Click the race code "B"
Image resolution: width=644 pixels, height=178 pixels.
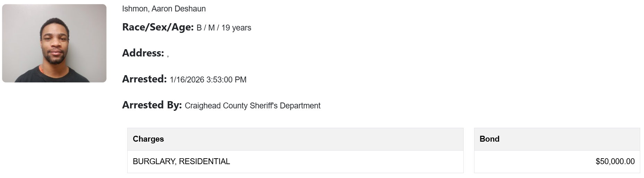pyautogui.click(x=199, y=28)
